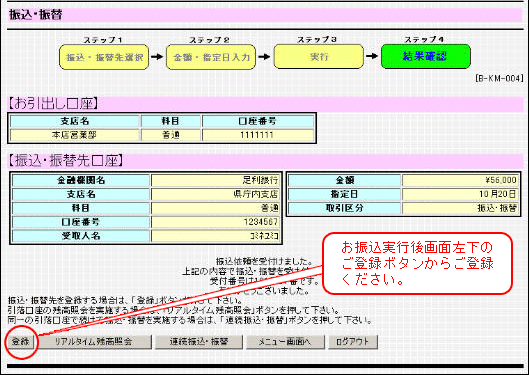Screen dimensions: 529x375
Task: Select destination account number 1234567
Action: point(215,222)
